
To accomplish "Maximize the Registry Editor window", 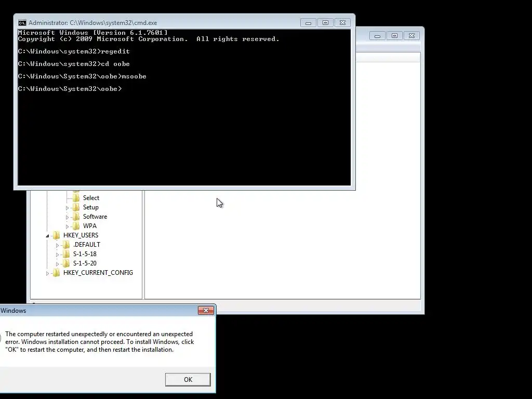I will point(395,36).
